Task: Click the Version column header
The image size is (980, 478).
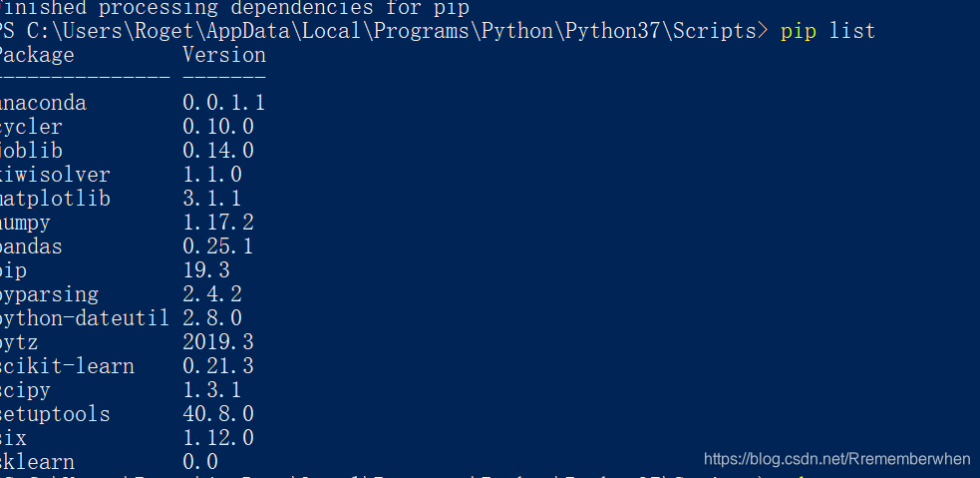Action: click(x=224, y=55)
